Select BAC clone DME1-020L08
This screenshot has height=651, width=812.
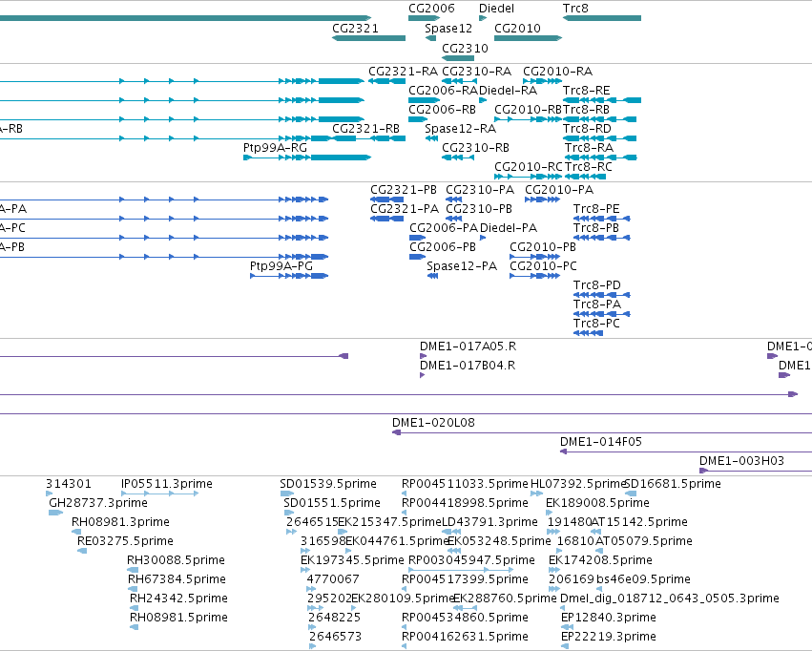click(602, 433)
